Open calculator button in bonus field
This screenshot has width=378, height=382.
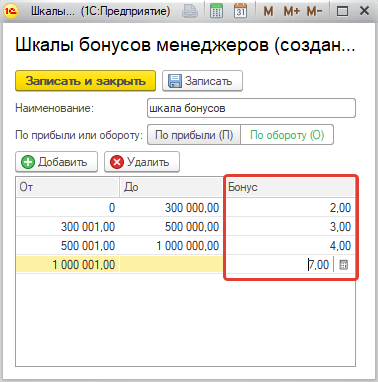pos(343,265)
